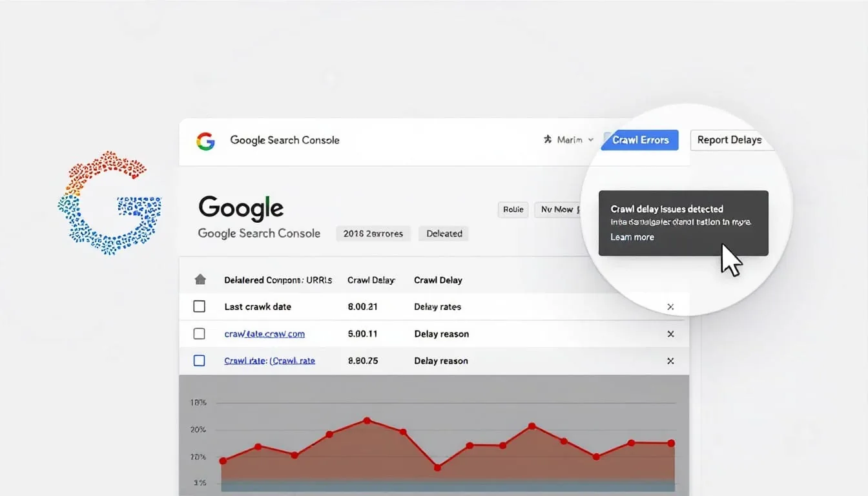Click the value 6.00.11

click(362, 334)
